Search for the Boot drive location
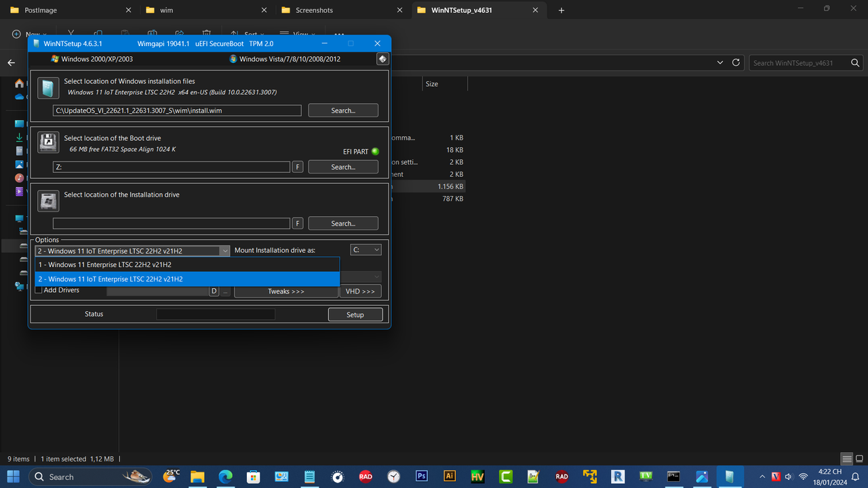Viewport: 868px width, 488px height. (x=343, y=167)
